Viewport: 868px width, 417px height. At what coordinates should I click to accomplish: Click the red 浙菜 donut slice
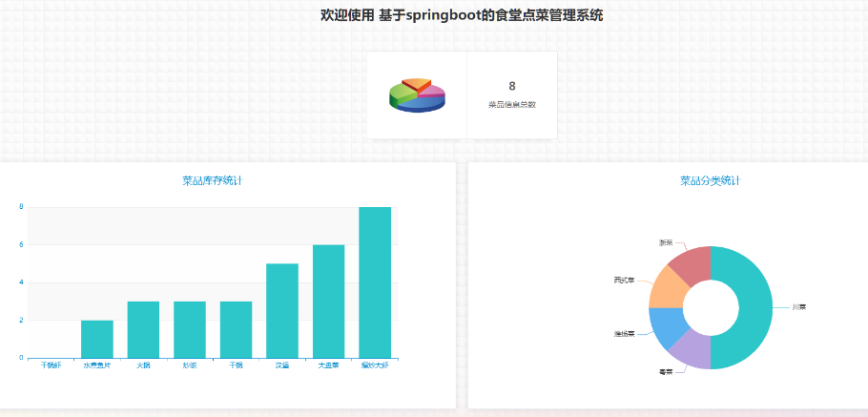pos(692,266)
